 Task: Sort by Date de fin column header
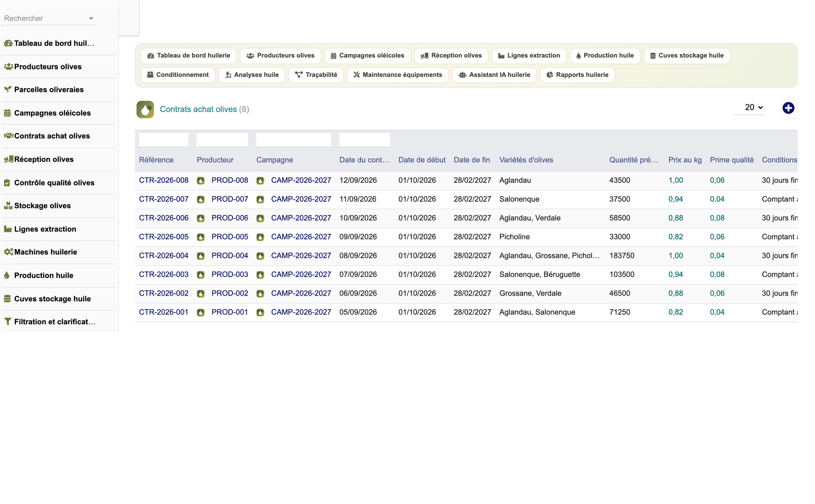pos(472,160)
